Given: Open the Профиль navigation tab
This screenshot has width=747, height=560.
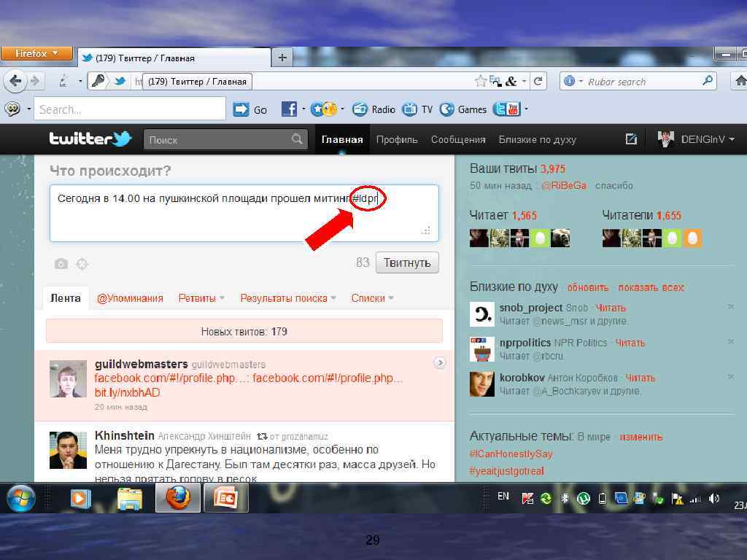Looking at the screenshot, I should click(397, 139).
